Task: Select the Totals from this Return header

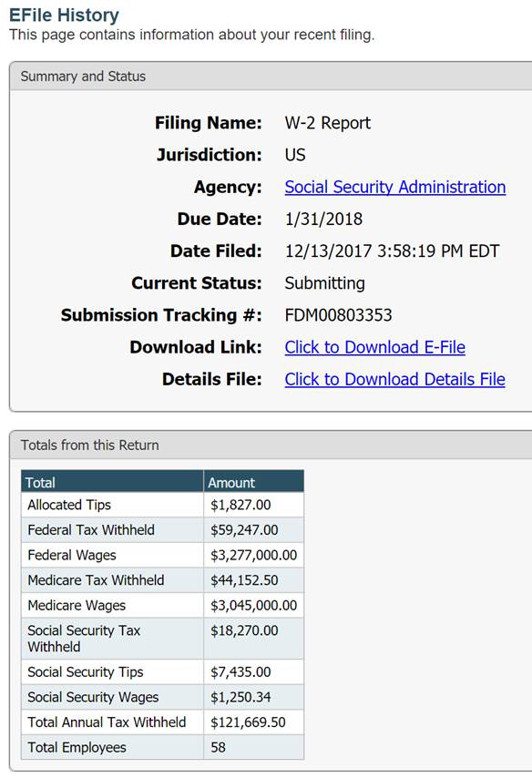Action: (271, 445)
